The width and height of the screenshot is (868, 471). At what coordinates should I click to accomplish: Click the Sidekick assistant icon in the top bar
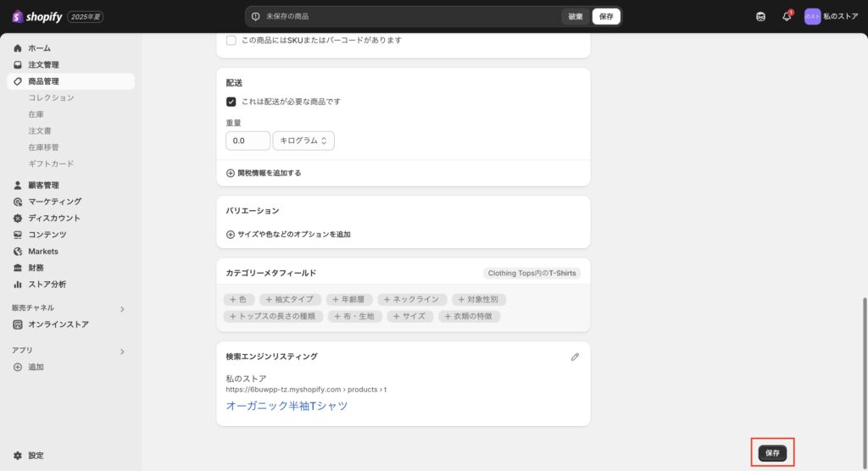click(760, 16)
